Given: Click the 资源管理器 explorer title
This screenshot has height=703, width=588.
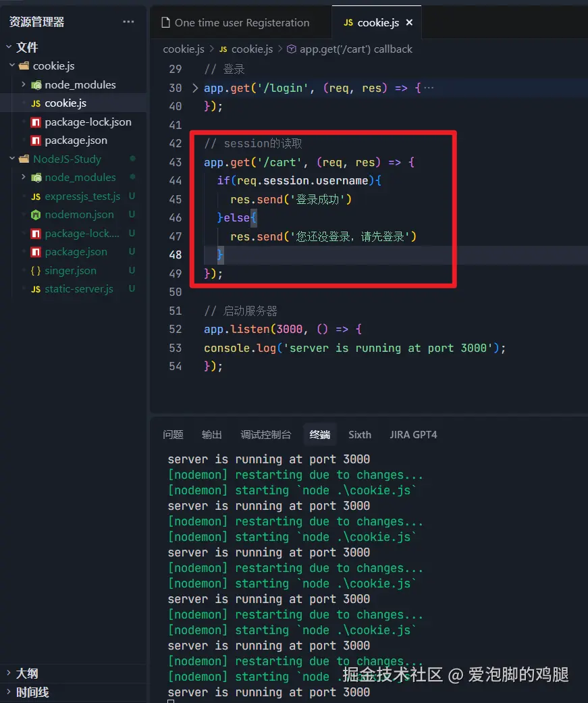Looking at the screenshot, I should [x=36, y=22].
